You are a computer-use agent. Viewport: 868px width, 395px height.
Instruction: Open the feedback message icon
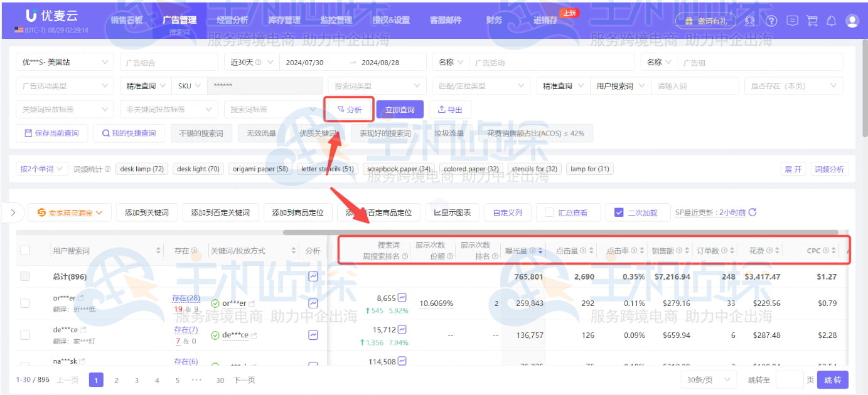point(791,21)
